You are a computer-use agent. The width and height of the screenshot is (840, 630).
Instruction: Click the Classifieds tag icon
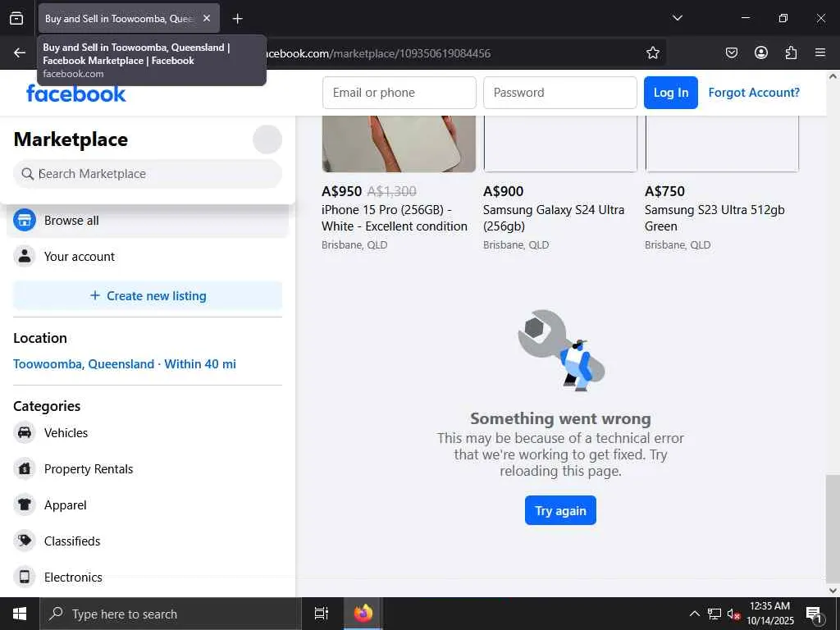tap(24, 541)
